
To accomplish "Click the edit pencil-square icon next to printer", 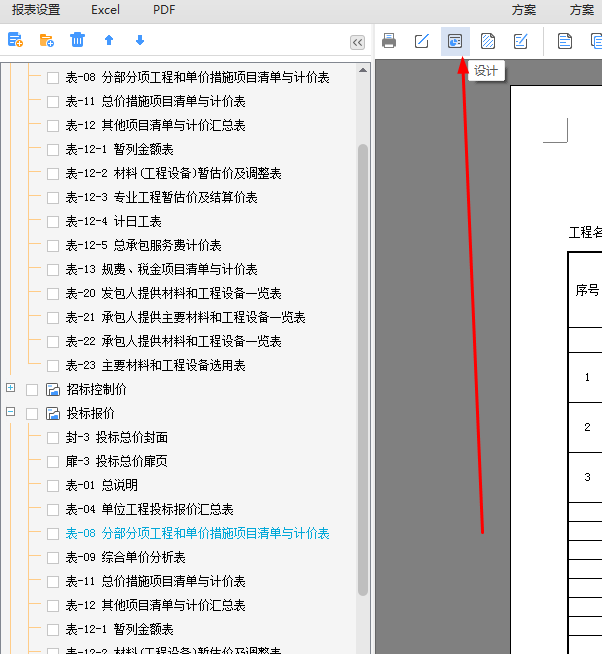I will coord(422,41).
